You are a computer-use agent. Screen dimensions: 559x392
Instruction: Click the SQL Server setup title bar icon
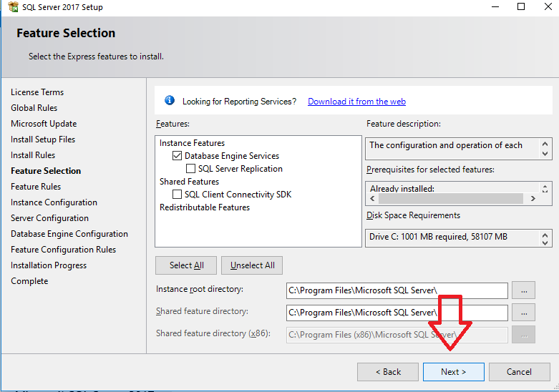14,7
